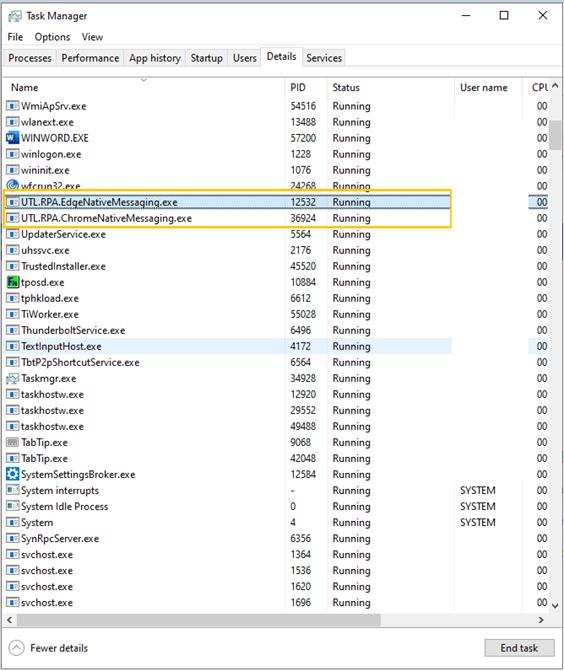Click the wfcrun32.exe process icon

click(x=13, y=185)
